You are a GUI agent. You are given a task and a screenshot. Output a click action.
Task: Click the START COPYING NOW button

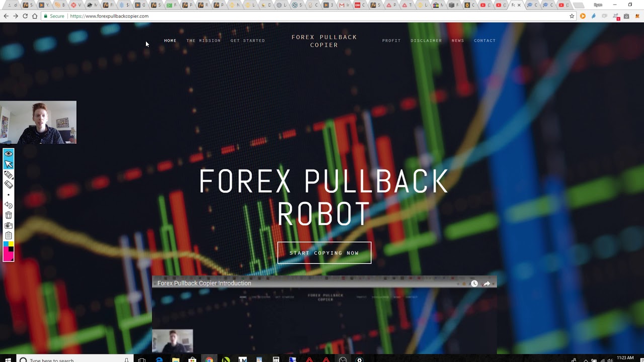[325, 253]
